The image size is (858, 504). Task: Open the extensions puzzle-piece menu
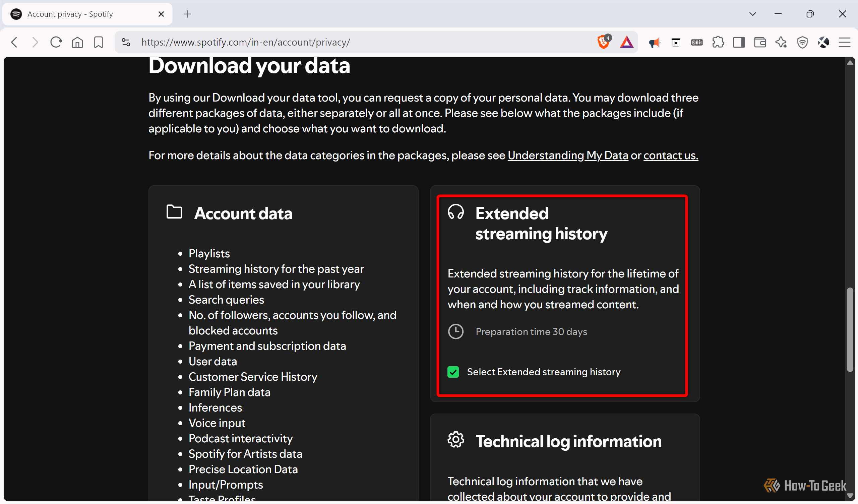pos(718,42)
